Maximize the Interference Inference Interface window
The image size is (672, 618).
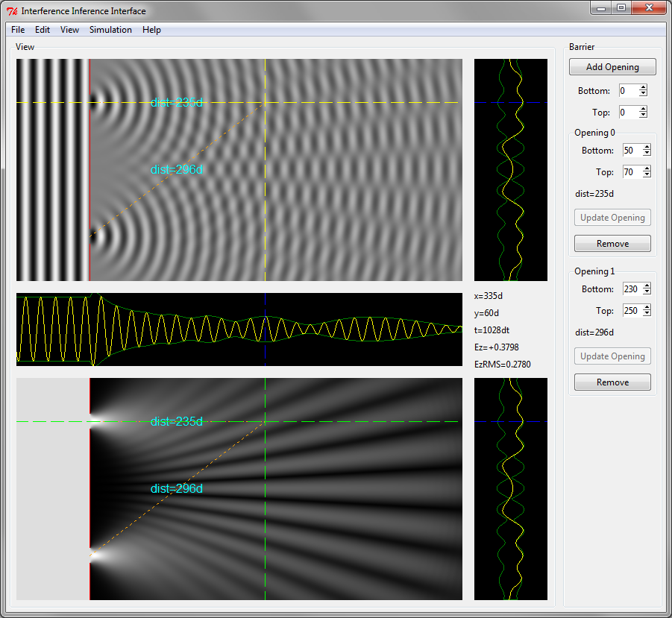coord(621,8)
